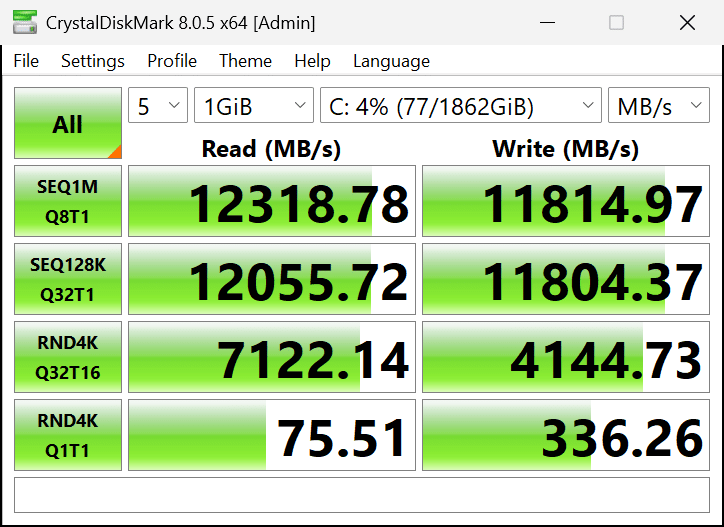Click the CrystalDiskMark app icon in title bar

pos(22,23)
